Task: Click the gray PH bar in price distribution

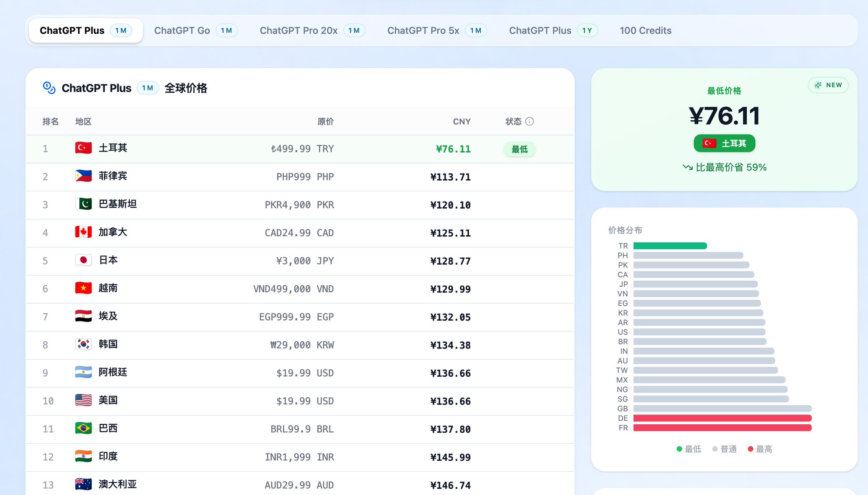Action: click(688, 255)
